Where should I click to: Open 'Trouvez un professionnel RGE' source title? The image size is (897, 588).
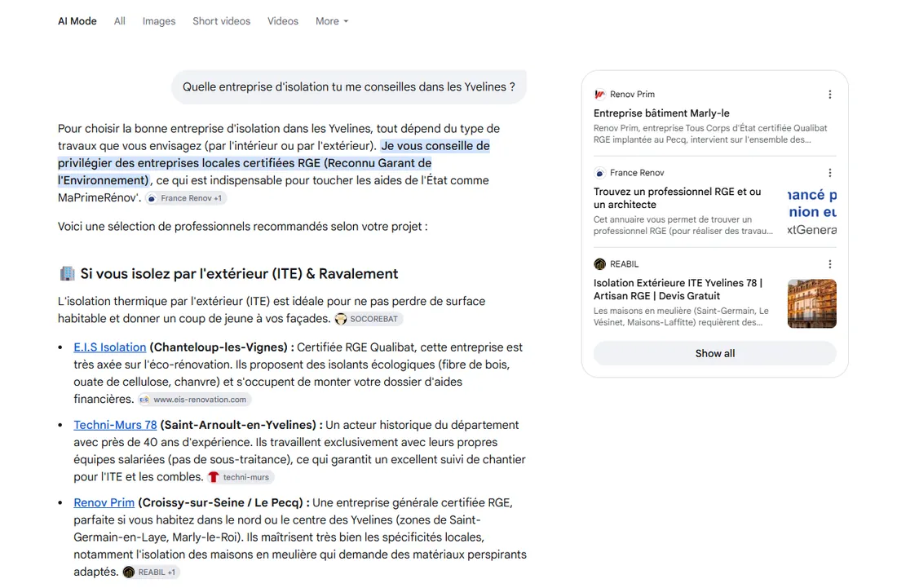(678, 198)
